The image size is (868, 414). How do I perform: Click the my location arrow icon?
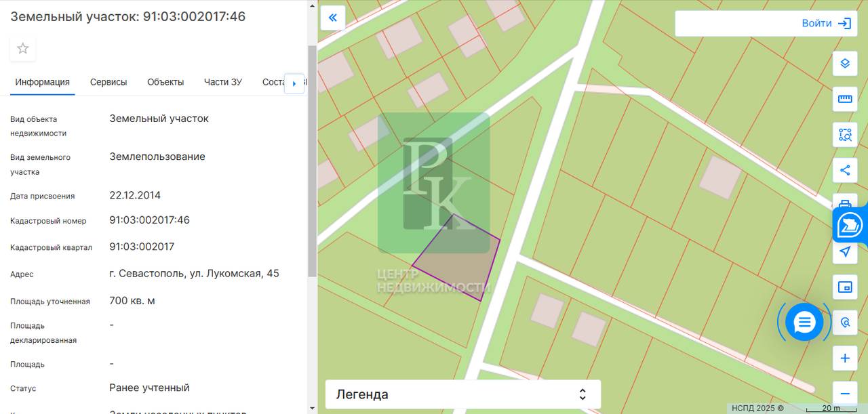click(845, 252)
